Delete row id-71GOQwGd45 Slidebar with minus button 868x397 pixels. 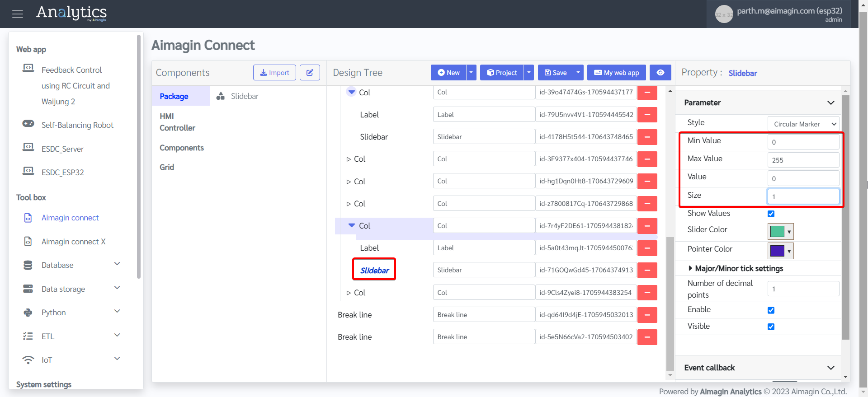pos(647,270)
